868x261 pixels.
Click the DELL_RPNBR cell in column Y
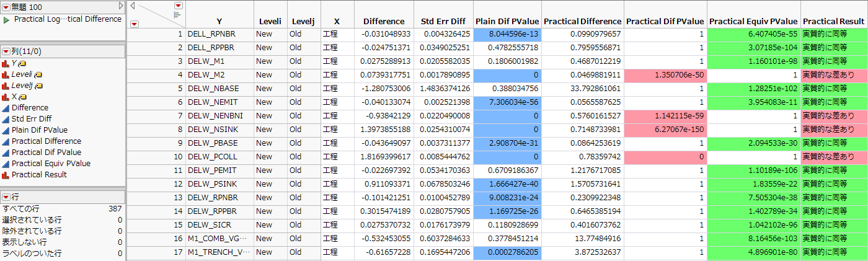219,34
